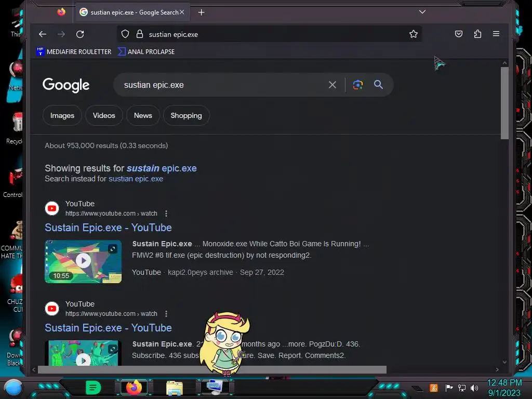
Task: Click the second result's YouTube favicon
Action: [x=52, y=309]
